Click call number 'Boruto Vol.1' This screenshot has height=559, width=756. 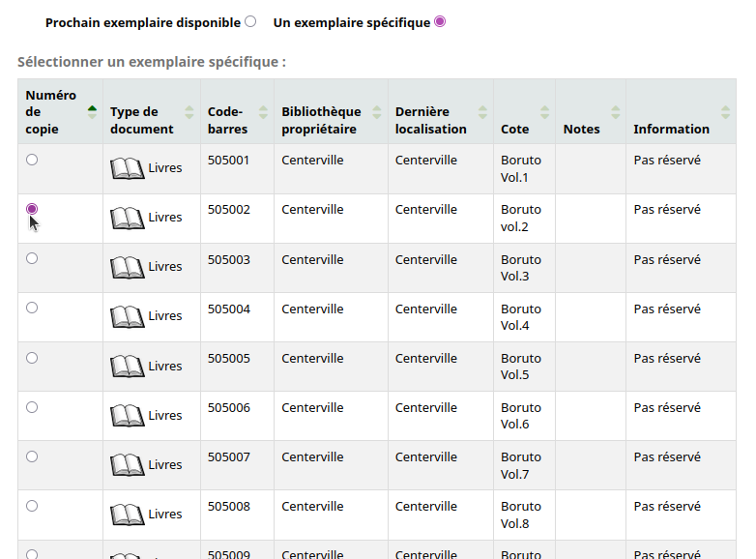click(x=521, y=169)
